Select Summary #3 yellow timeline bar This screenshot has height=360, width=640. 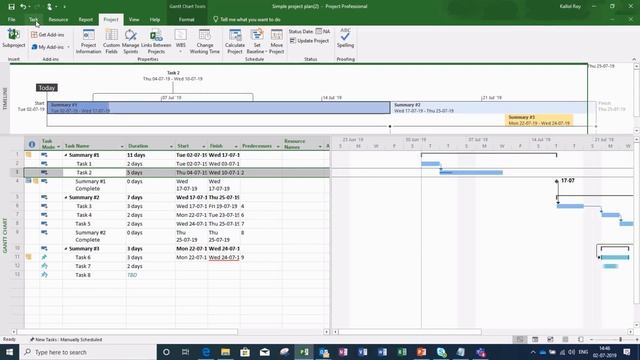(539, 120)
